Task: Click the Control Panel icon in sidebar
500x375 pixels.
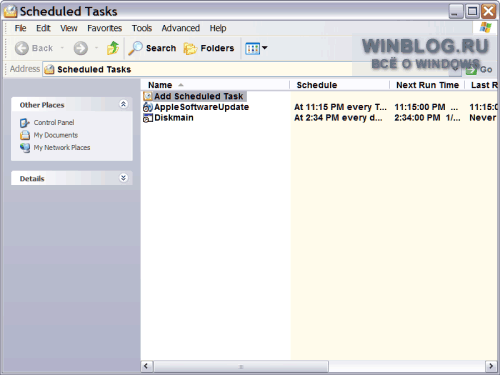Action: click(x=25, y=123)
